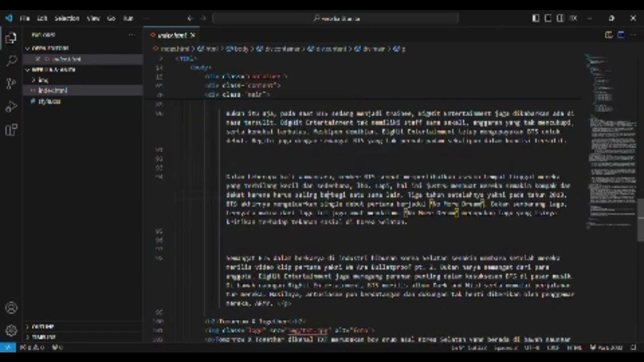Open the p breadcrumb dropdown

pos(399,49)
